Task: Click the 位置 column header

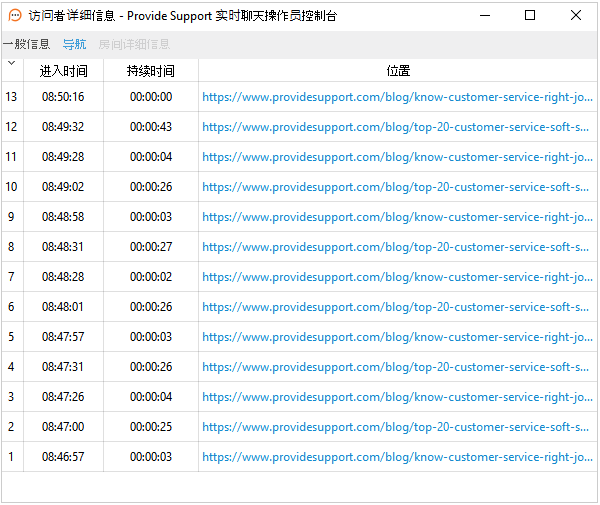Action: tap(397, 71)
